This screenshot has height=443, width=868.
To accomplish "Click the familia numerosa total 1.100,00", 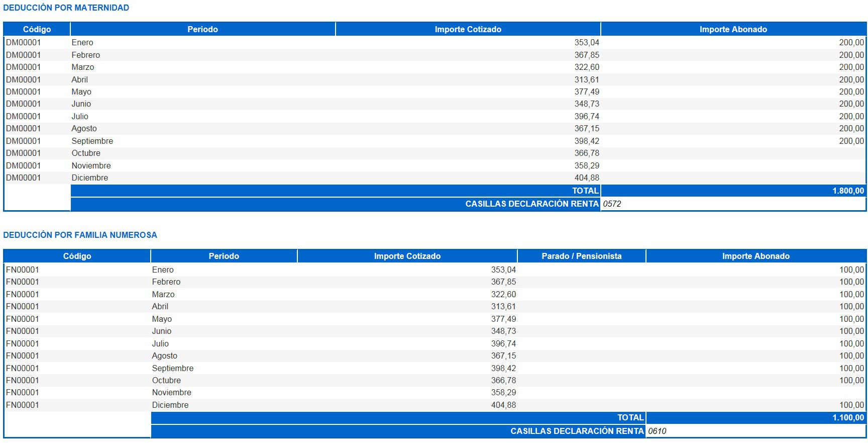I will click(x=848, y=417).
